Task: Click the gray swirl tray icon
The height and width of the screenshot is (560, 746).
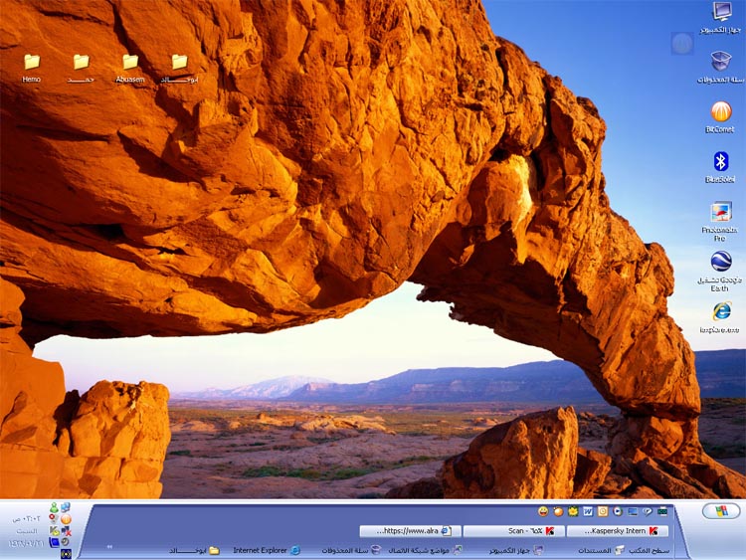Action: pyautogui.click(x=66, y=542)
